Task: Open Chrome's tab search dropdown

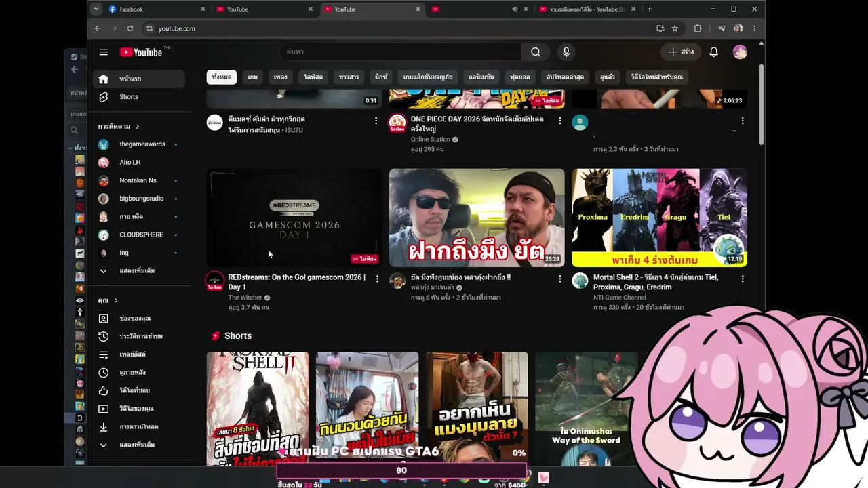Action: click(x=96, y=9)
